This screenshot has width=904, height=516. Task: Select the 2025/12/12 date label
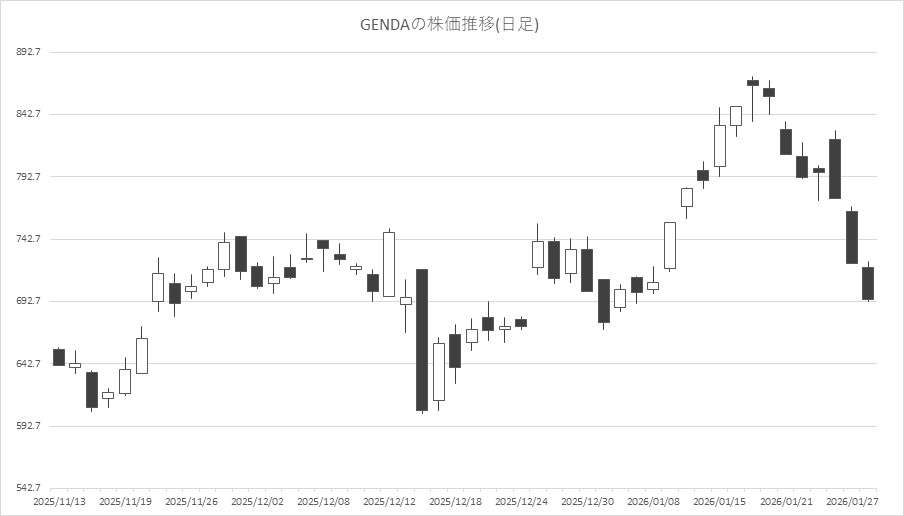click(389, 501)
